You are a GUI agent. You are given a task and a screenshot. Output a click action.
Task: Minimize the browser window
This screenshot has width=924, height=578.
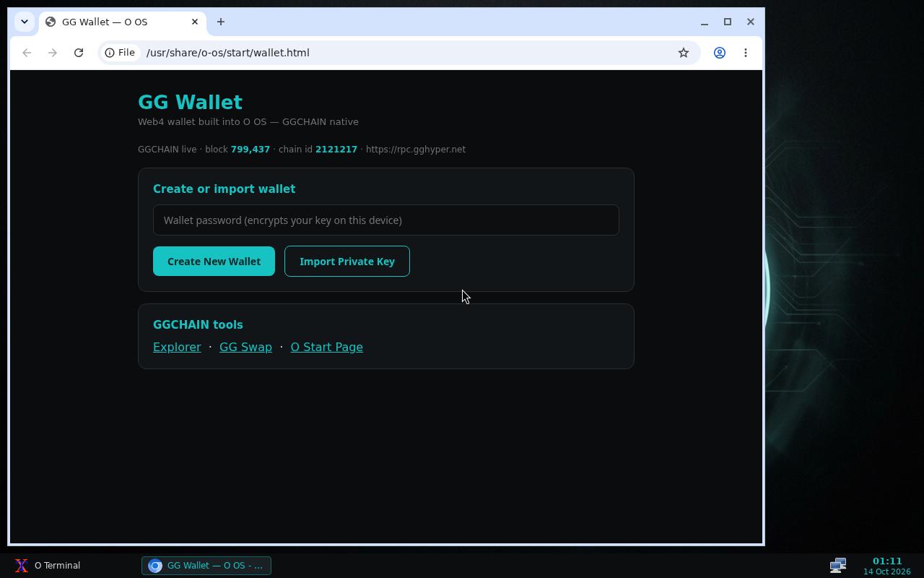pos(705,22)
